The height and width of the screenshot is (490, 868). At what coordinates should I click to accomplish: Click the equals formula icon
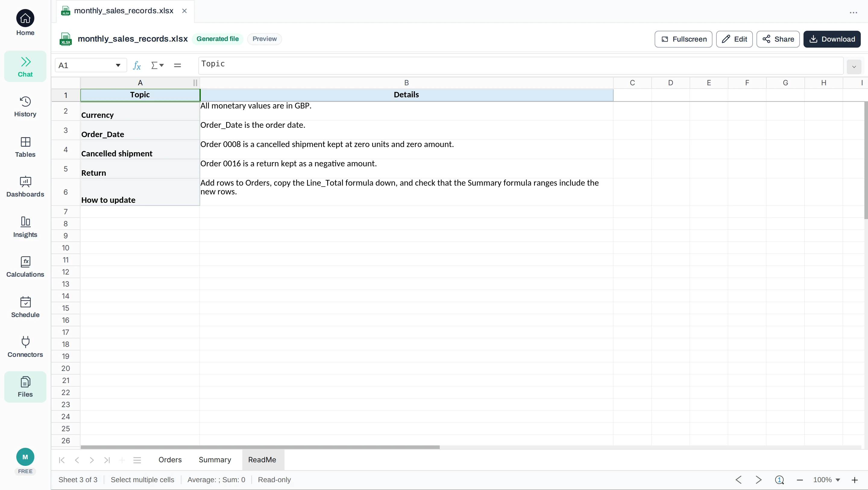pyautogui.click(x=178, y=65)
